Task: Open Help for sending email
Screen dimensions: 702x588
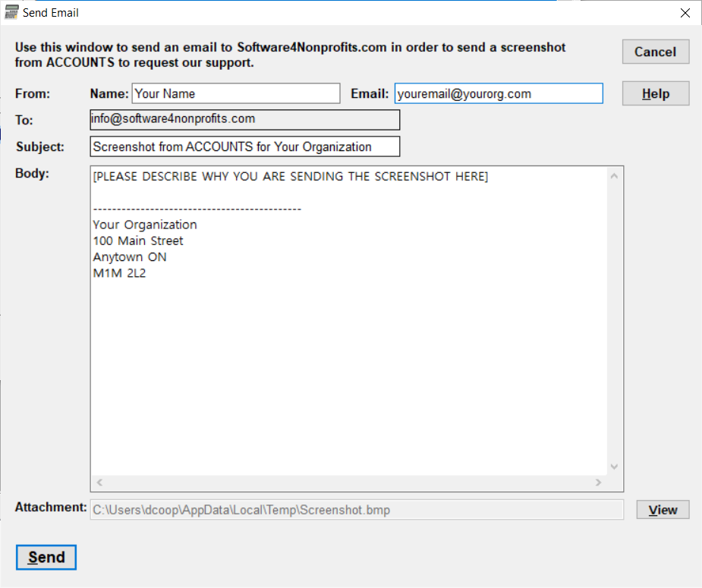Action: 656,93
